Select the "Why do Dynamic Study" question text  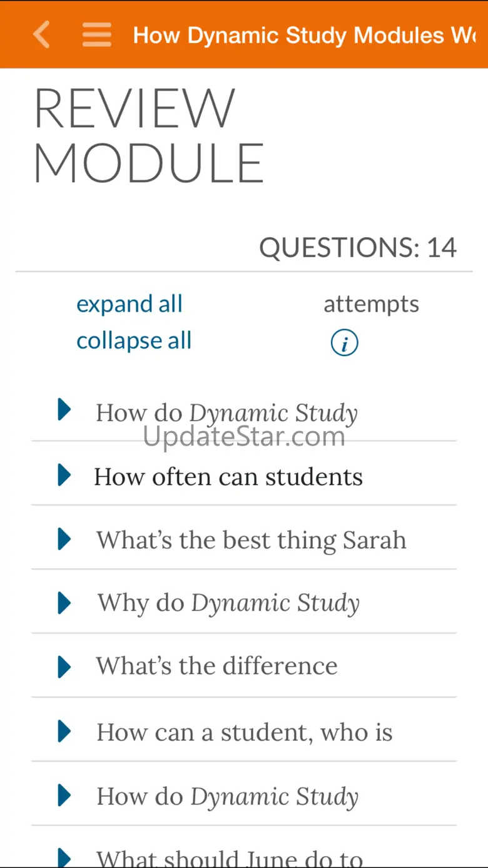pos(228,604)
